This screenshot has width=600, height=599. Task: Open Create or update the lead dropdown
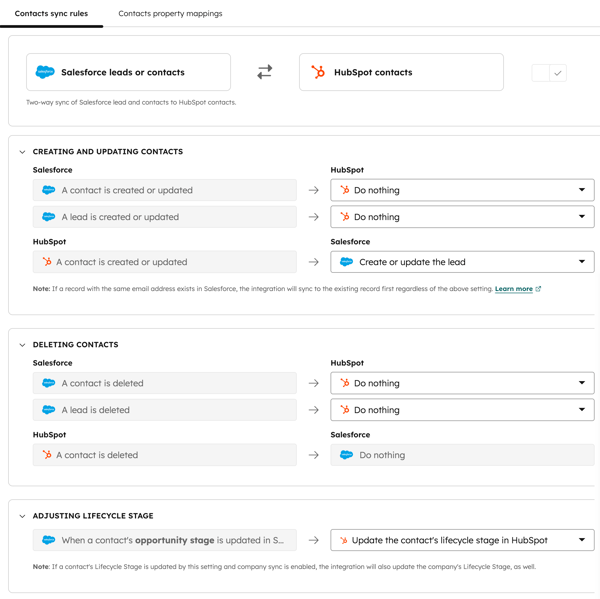pos(462,262)
